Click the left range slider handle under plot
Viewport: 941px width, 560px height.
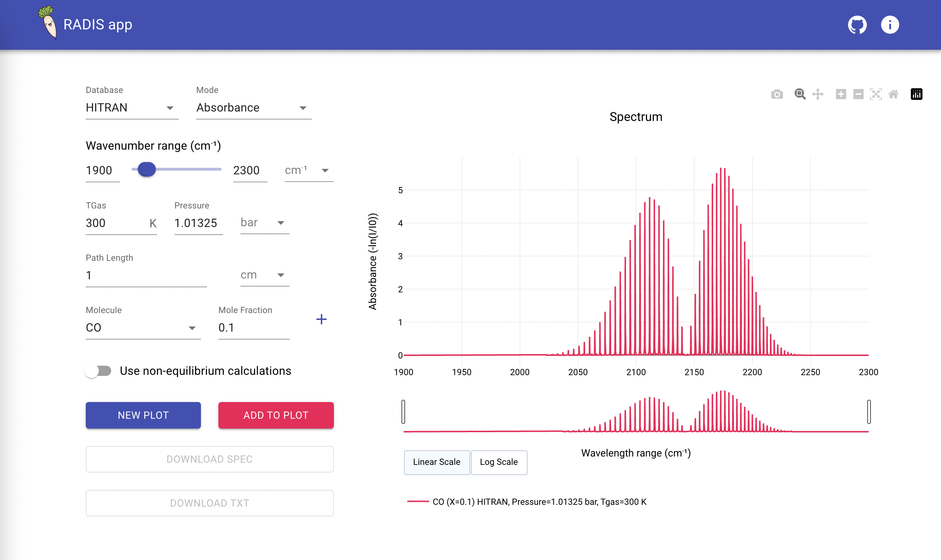click(x=403, y=412)
